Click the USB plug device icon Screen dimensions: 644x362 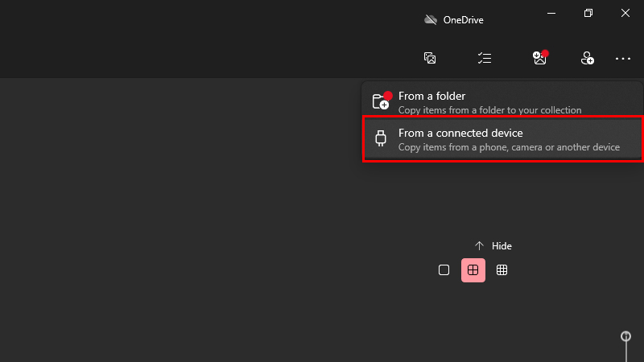click(x=381, y=138)
